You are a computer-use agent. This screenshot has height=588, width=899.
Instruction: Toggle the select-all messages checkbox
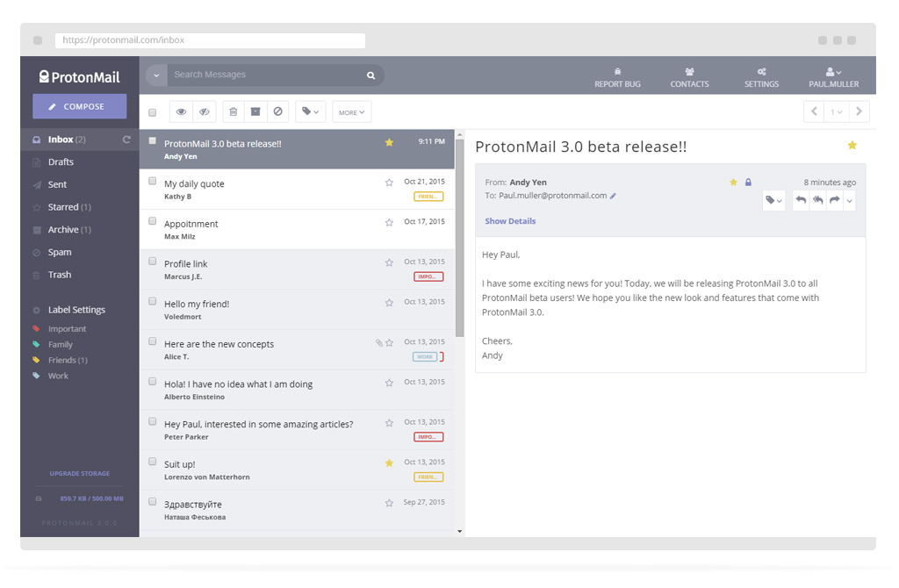click(x=152, y=111)
